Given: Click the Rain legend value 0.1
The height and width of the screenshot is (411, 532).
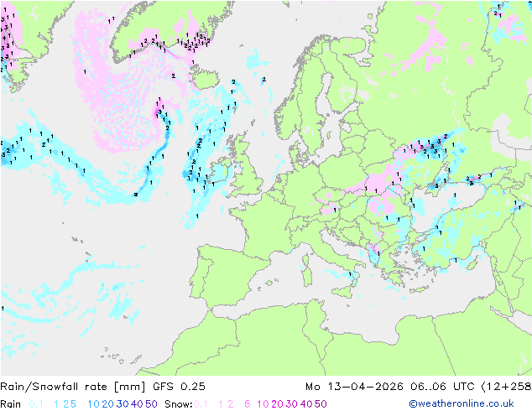Looking at the screenshot, I should point(36,404).
